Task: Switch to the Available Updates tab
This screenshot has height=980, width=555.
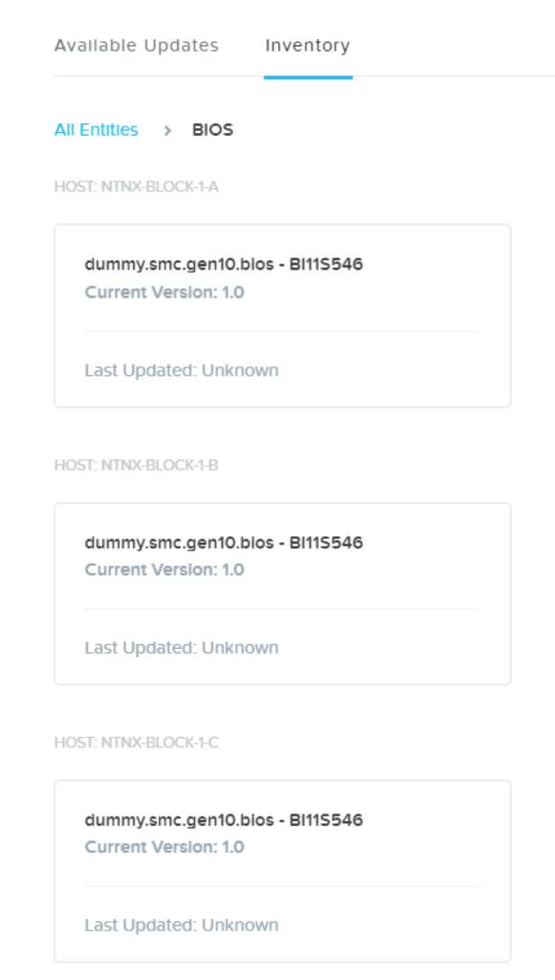Action: tap(137, 44)
